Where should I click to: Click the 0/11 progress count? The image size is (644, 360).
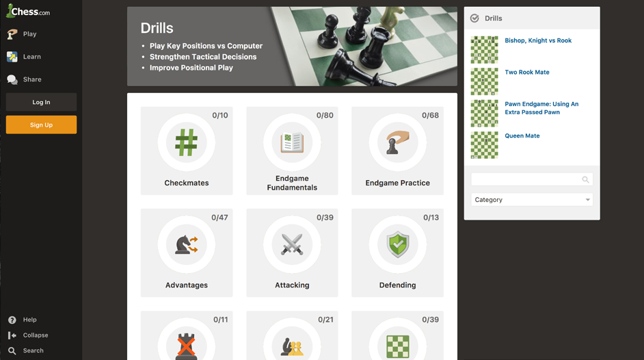[x=221, y=320]
